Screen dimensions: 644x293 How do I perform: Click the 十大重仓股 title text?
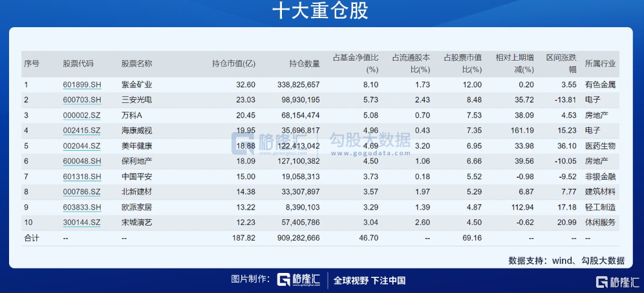321,12
